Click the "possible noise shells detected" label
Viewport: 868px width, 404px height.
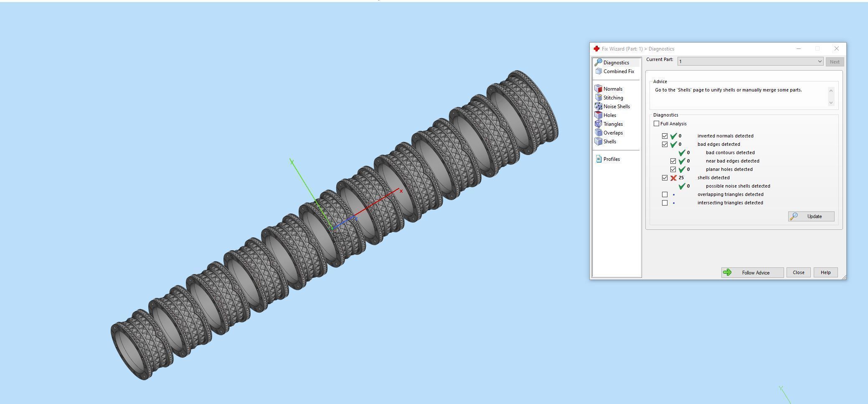point(738,186)
